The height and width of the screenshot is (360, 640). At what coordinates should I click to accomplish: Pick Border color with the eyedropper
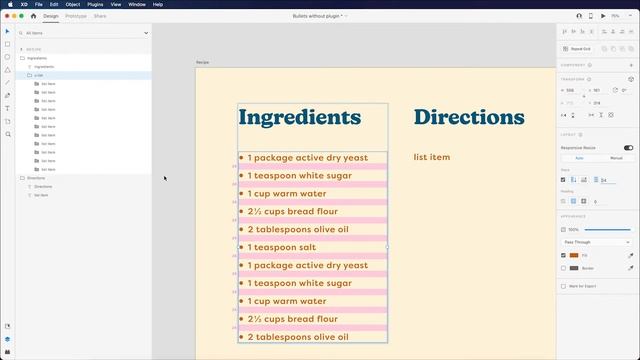631,268
